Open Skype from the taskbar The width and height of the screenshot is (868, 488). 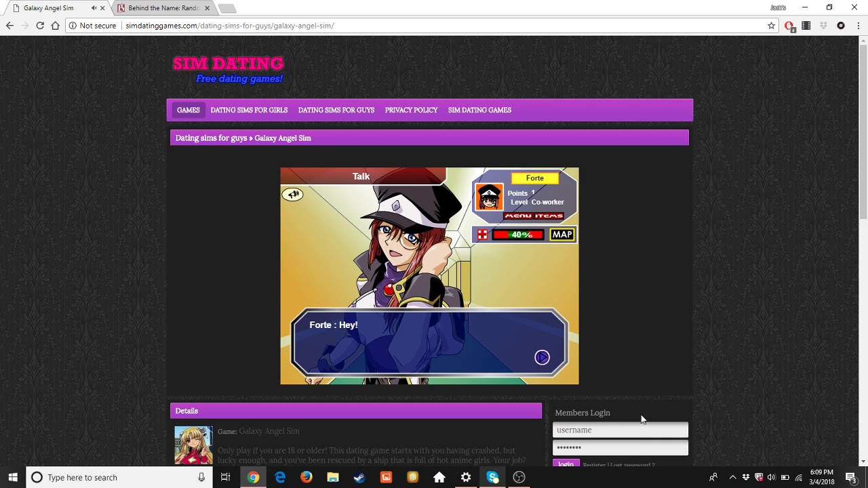(492, 477)
